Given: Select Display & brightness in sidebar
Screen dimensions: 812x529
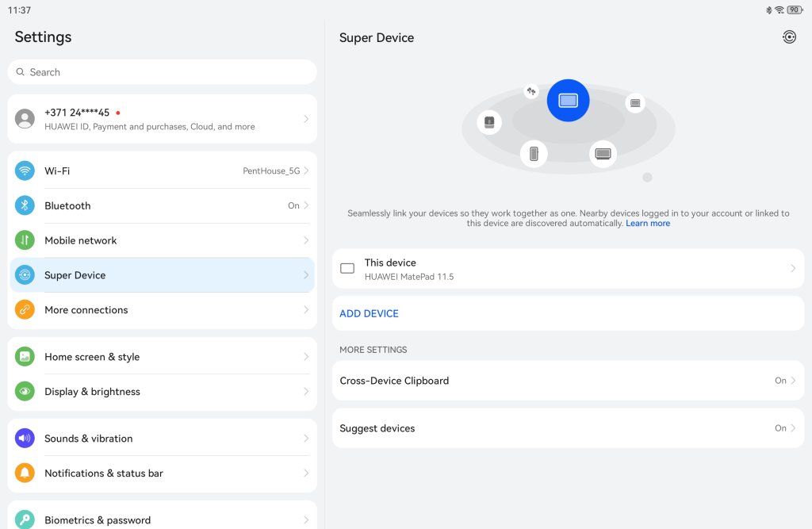Looking at the screenshot, I should coord(162,392).
